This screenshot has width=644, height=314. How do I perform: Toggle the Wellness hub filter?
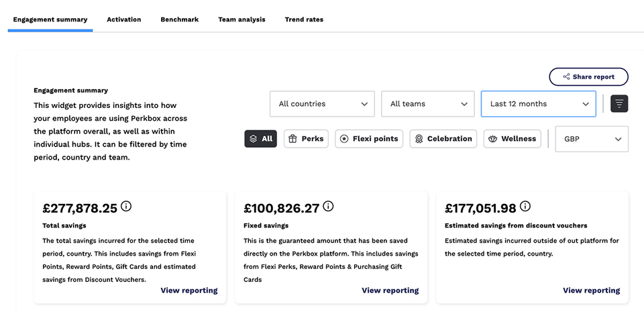[513, 139]
